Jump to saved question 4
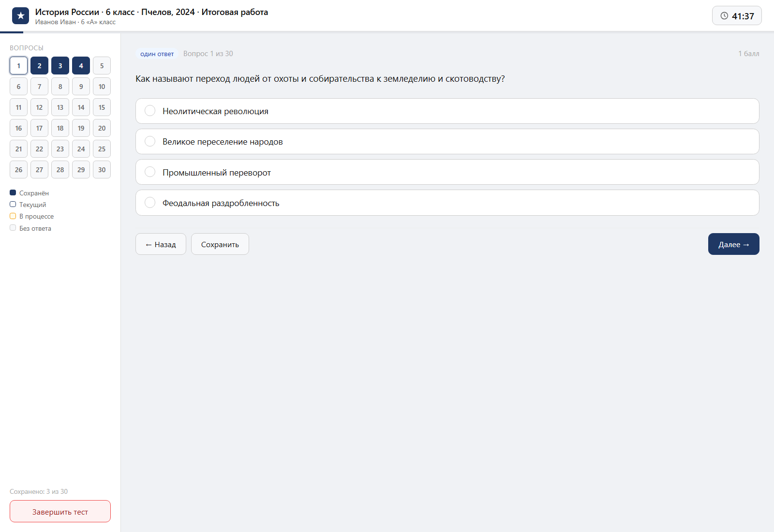774x532 pixels. pyautogui.click(x=81, y=66)
